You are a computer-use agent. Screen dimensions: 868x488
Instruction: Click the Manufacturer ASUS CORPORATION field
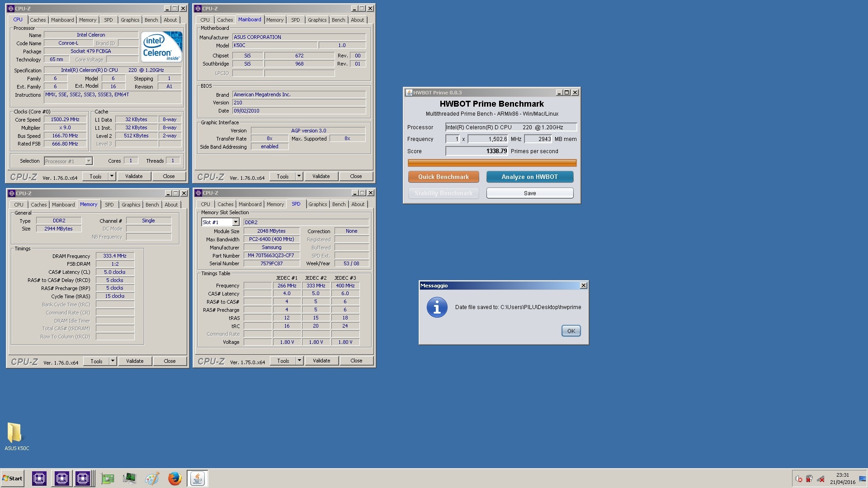click(x=299, y=37)
